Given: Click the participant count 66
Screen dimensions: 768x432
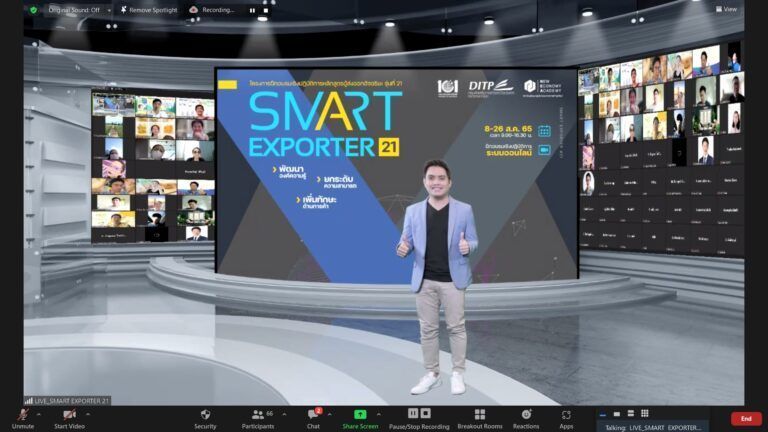Looking at the screenshot, I should [269, 414].
